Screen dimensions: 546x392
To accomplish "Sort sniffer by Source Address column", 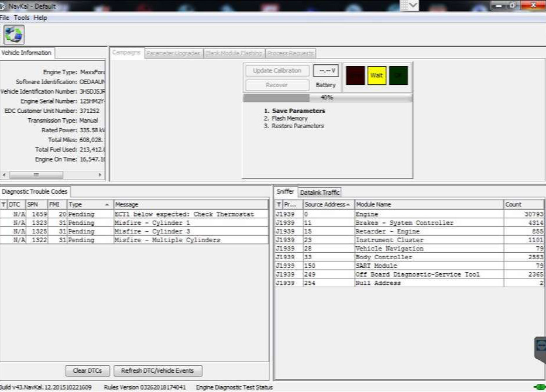I will coord(328,204).
